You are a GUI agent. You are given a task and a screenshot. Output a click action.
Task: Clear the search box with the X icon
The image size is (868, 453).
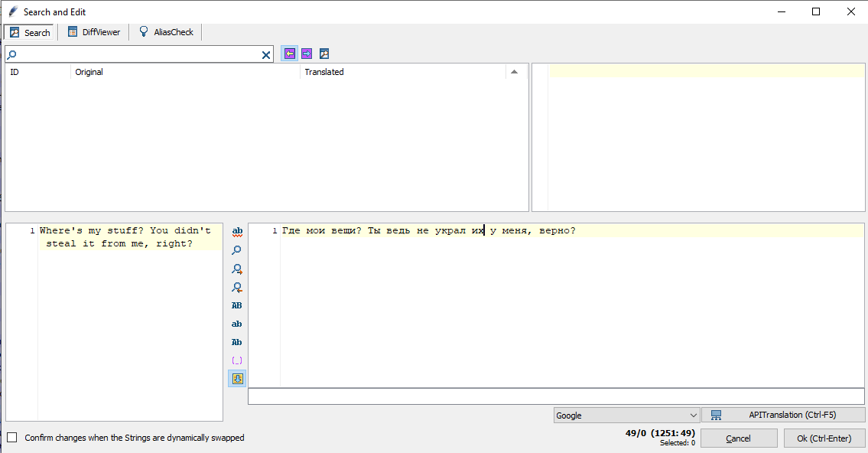pyautogui.click(x=266, y=55)
